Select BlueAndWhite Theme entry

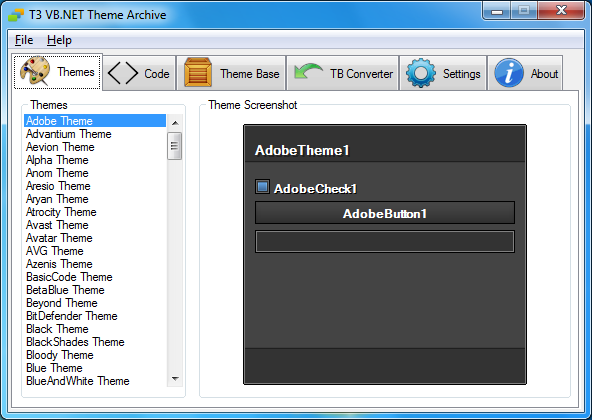pyautogui.click(x=95, y=381)
